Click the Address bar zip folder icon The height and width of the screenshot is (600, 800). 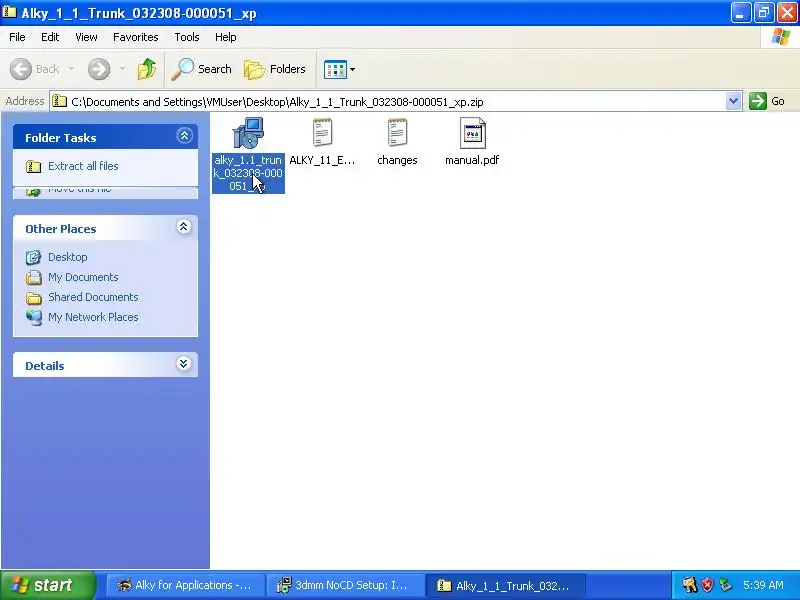60,101
